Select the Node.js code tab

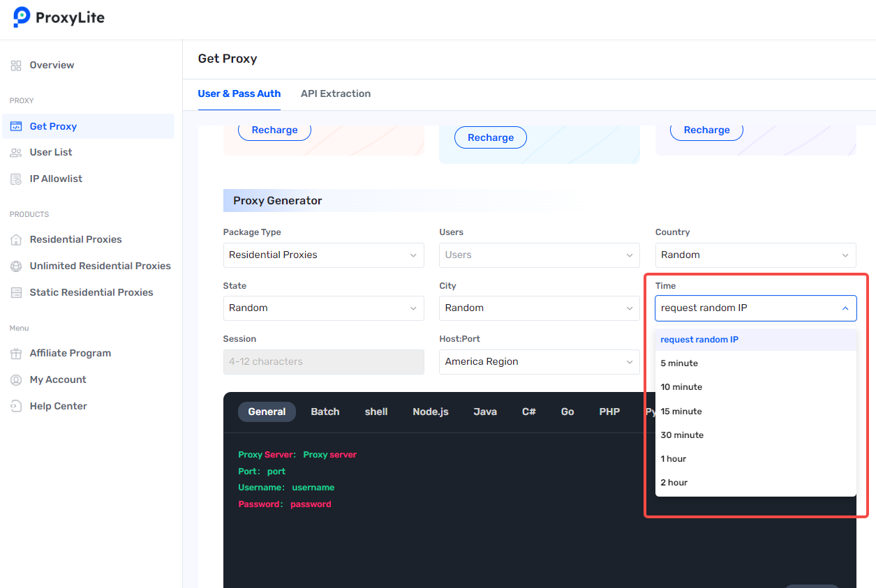click(431, 412)
